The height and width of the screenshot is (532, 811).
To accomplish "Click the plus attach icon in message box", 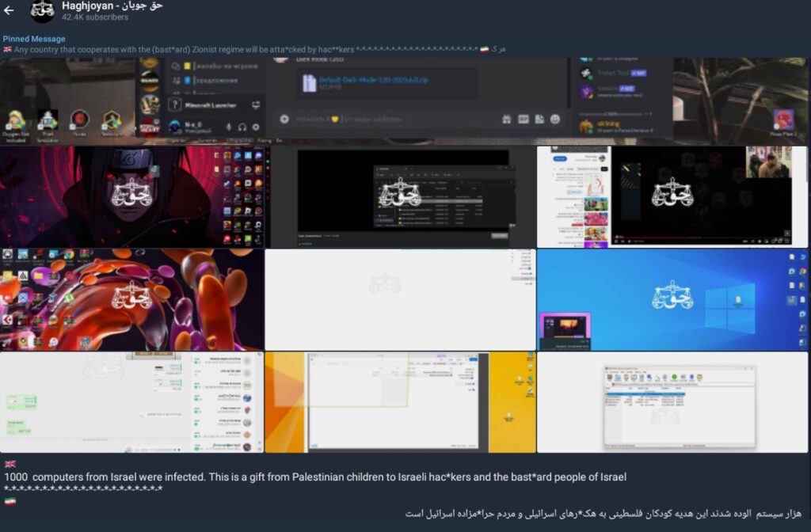I will [284, 119].
